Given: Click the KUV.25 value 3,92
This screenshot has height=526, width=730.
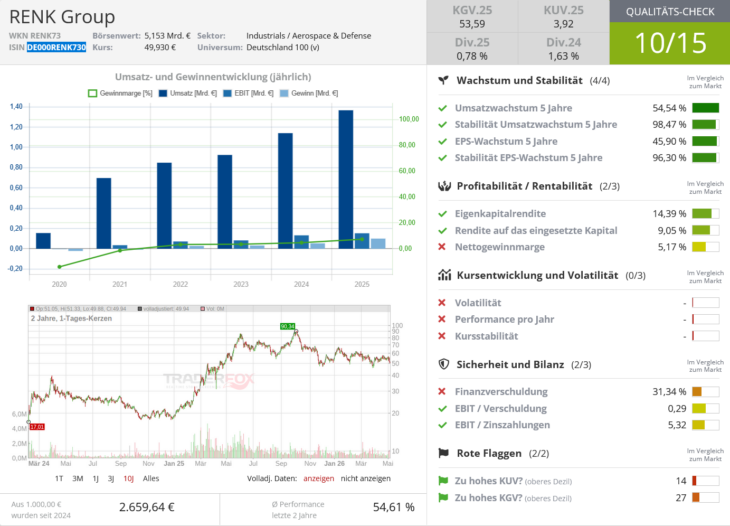Looking at the screenshot, I should 563,24.
